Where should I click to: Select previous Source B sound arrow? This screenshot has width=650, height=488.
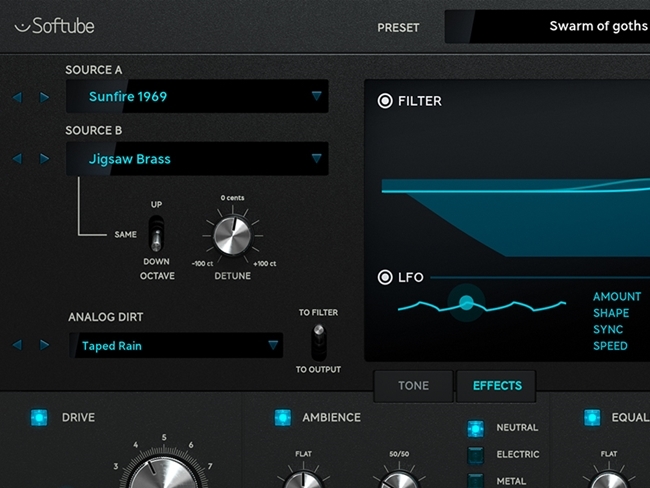pos(17,158)
